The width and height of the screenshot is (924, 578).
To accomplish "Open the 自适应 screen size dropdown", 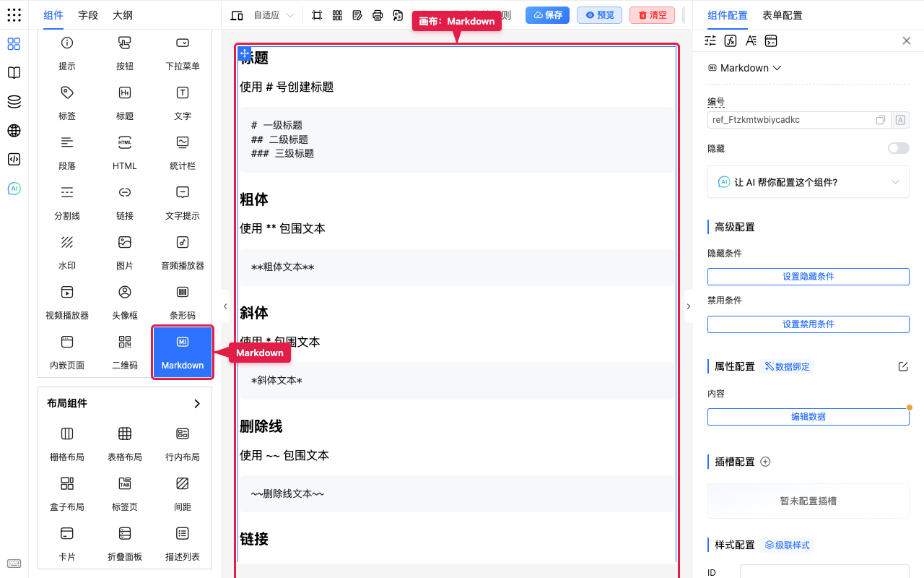I will click(x=273, y=15).
